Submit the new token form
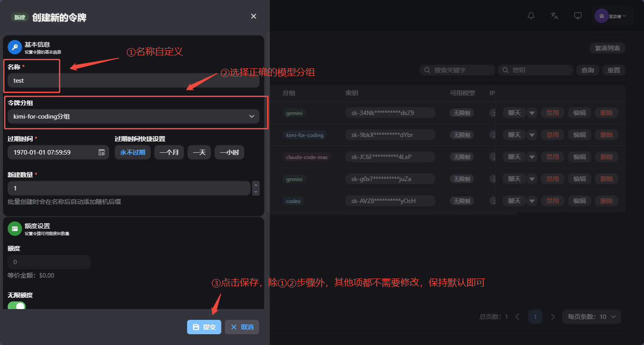 204,327
